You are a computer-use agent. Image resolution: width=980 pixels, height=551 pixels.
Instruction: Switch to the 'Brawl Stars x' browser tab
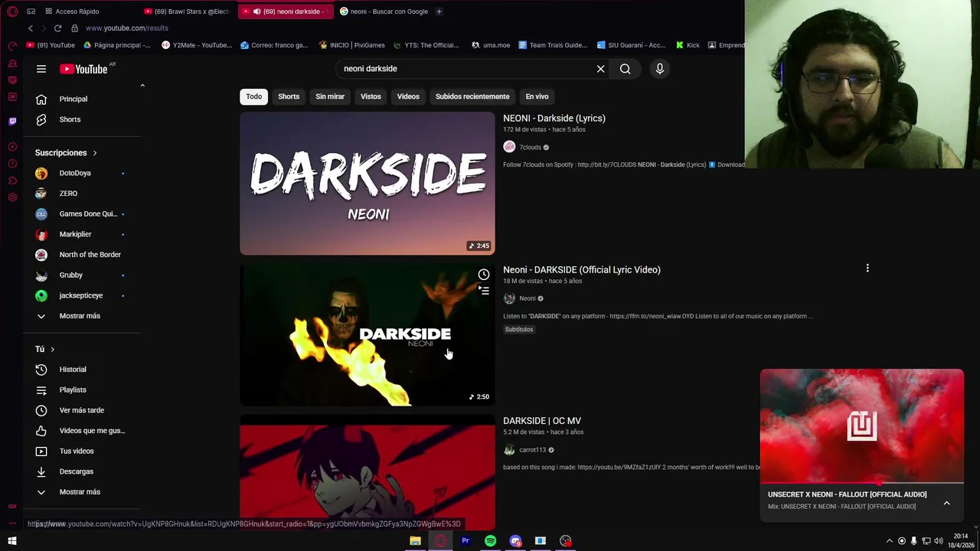click(188, 11)
